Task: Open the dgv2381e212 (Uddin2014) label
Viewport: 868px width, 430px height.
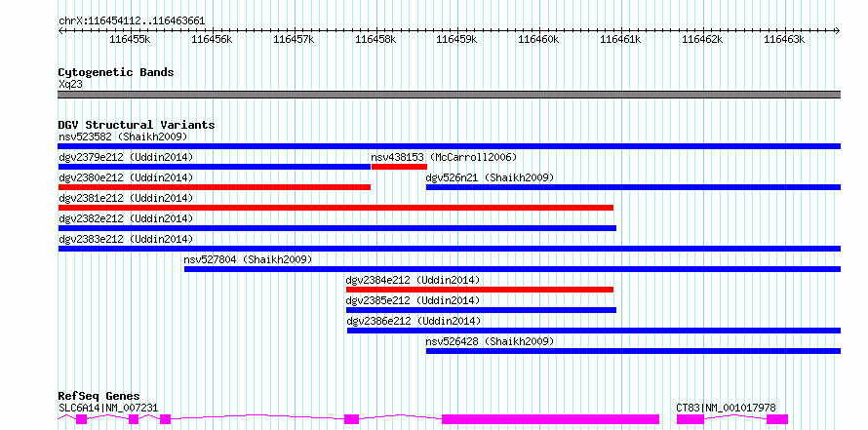Action: [126, 198]
